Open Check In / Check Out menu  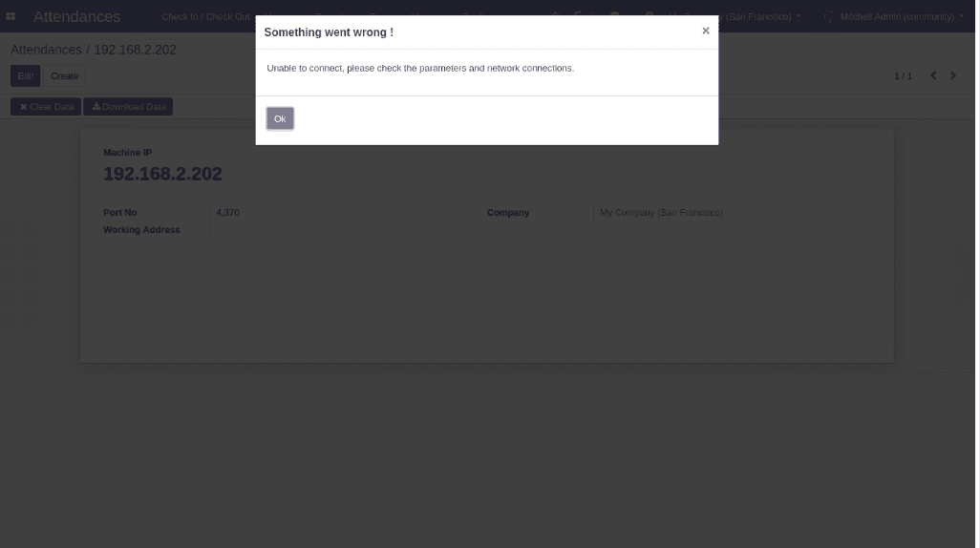coord(205,16)
